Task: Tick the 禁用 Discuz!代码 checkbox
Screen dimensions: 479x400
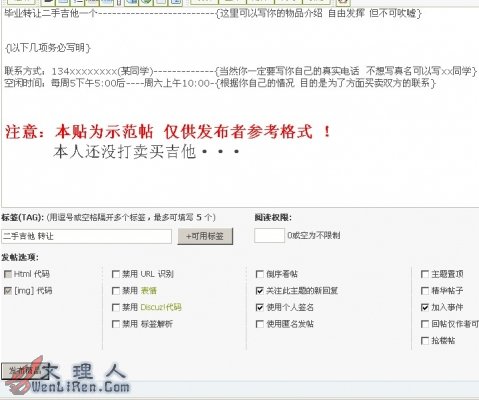Action: click(x=116, y=307)
